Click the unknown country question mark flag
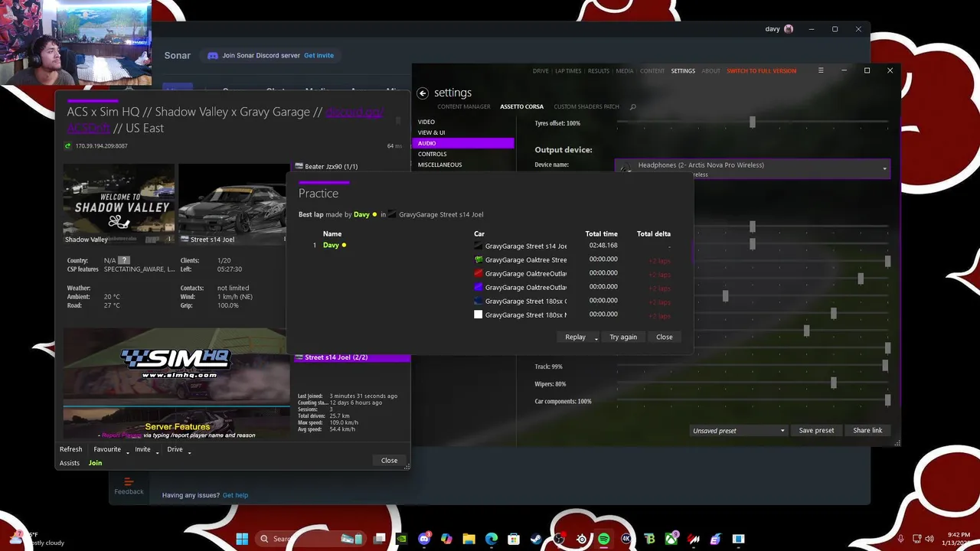Screen dimensions: 980x551 tap(124, 260)
